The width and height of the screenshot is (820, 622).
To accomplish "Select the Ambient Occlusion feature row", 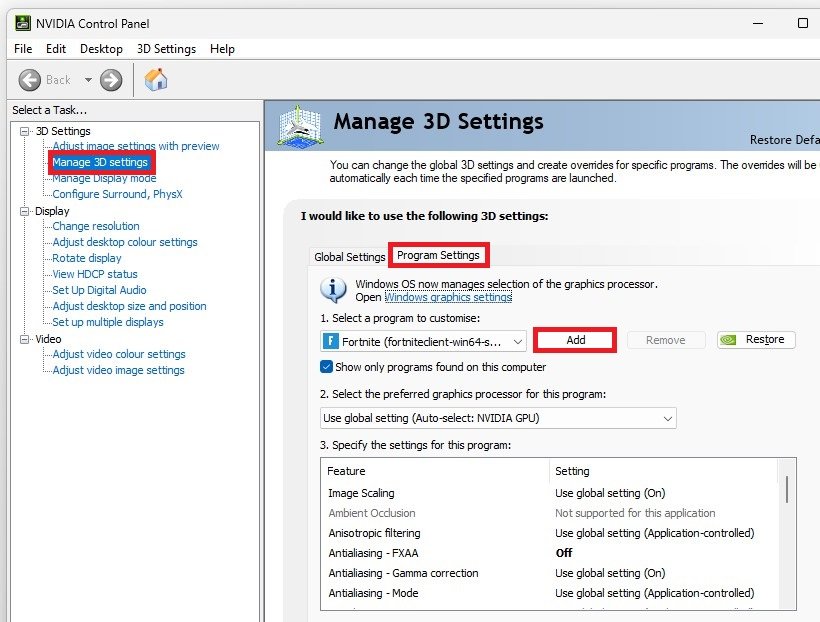I will 551,513.
